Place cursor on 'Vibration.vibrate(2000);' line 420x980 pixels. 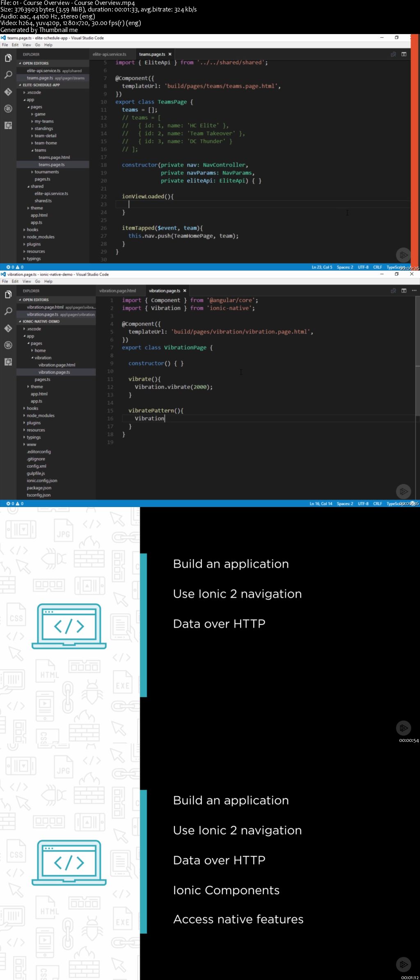pyautogui.click(x=174, y=387)
